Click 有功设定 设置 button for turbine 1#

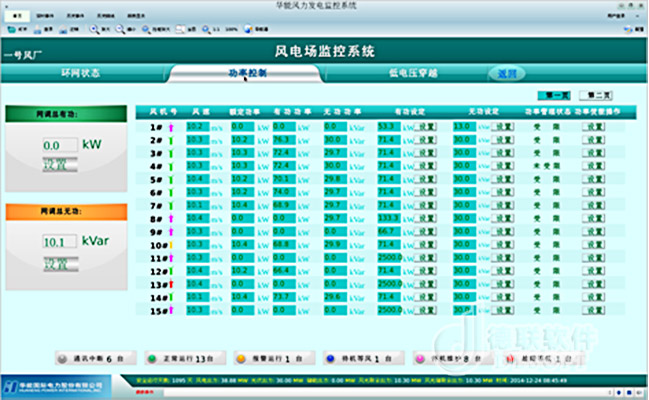pyautogui.click(x=427, y=127)
